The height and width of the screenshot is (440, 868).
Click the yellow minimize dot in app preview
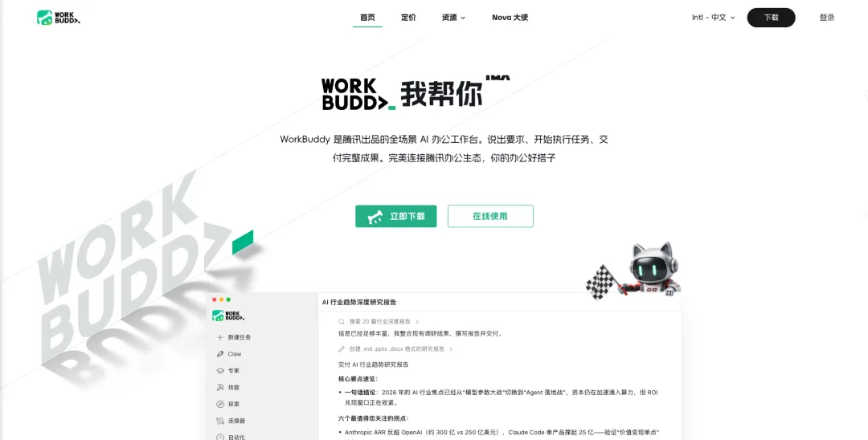[x=222, y=299]
